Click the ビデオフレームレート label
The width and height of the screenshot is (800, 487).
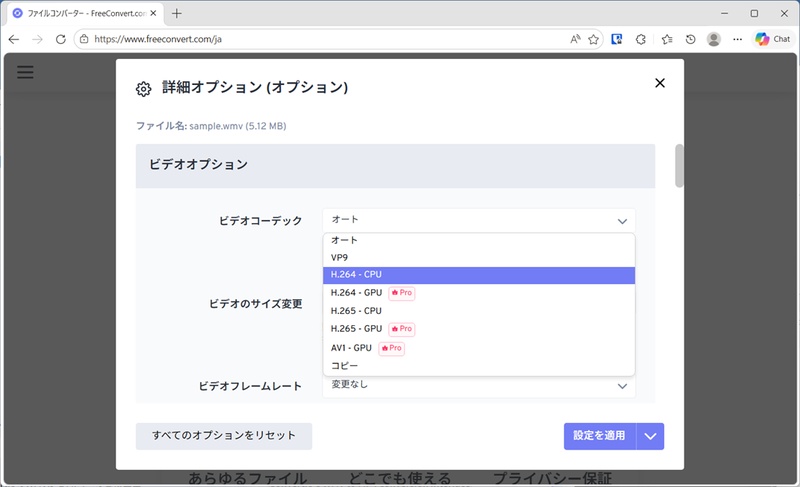click(x=250, y=386)
